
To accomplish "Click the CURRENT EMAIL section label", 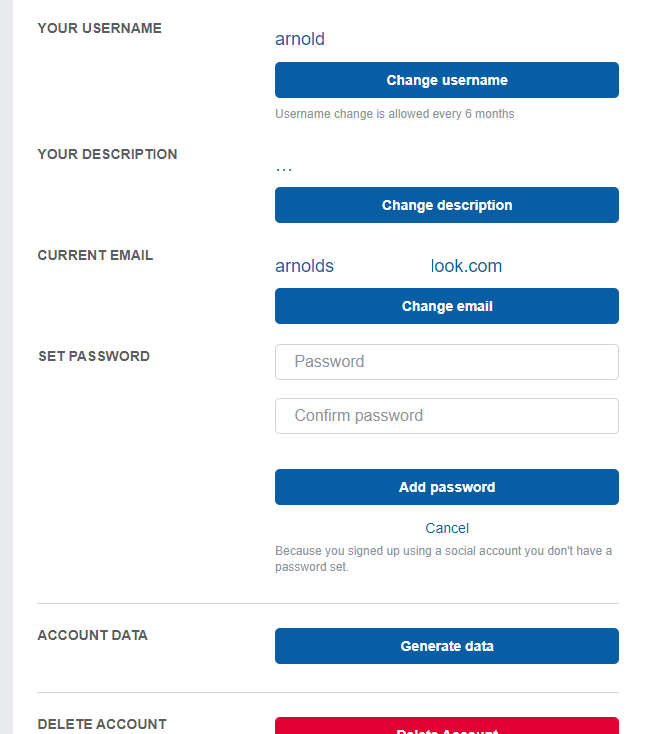I will [95, 255].
